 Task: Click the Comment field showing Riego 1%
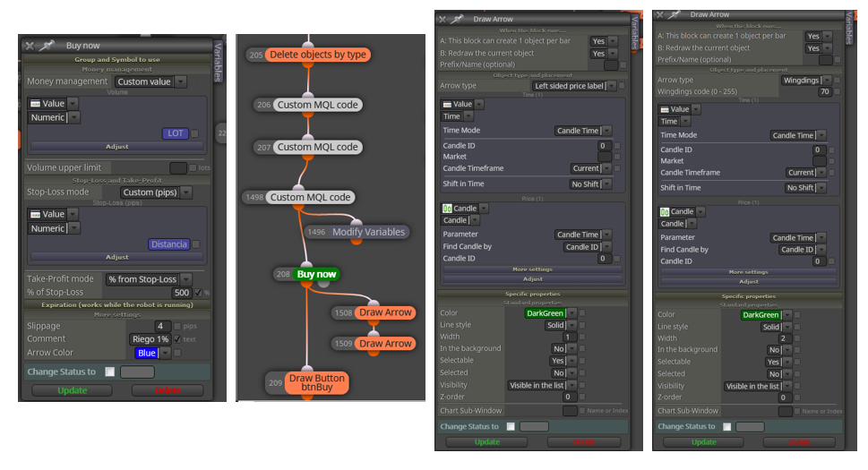pyautogui.click(x=150, y=339)
